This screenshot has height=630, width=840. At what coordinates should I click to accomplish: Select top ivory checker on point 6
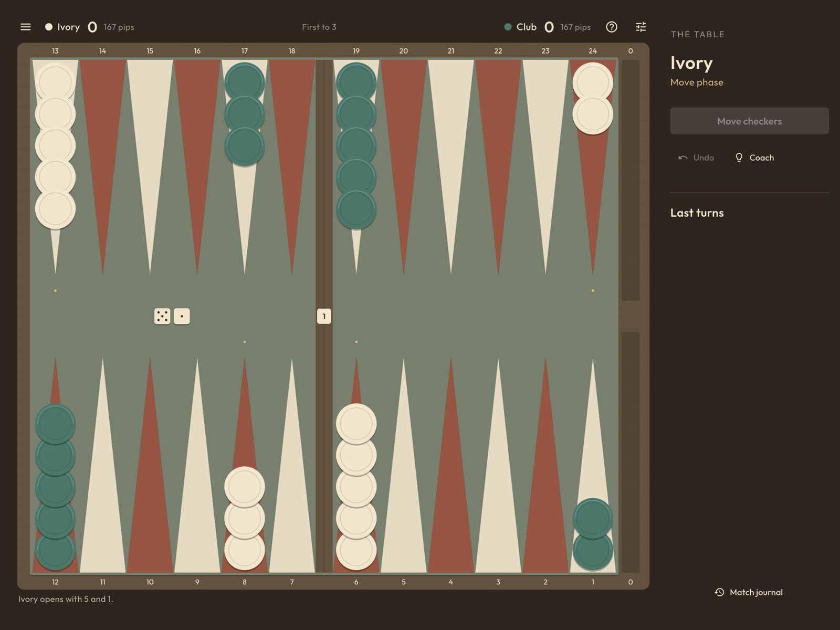[x=356, y=424]
